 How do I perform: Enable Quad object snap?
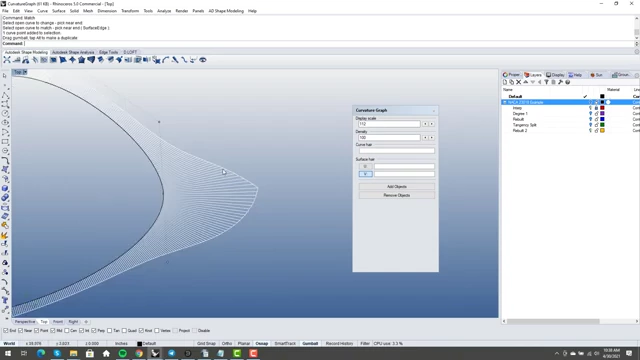[124, 331]
